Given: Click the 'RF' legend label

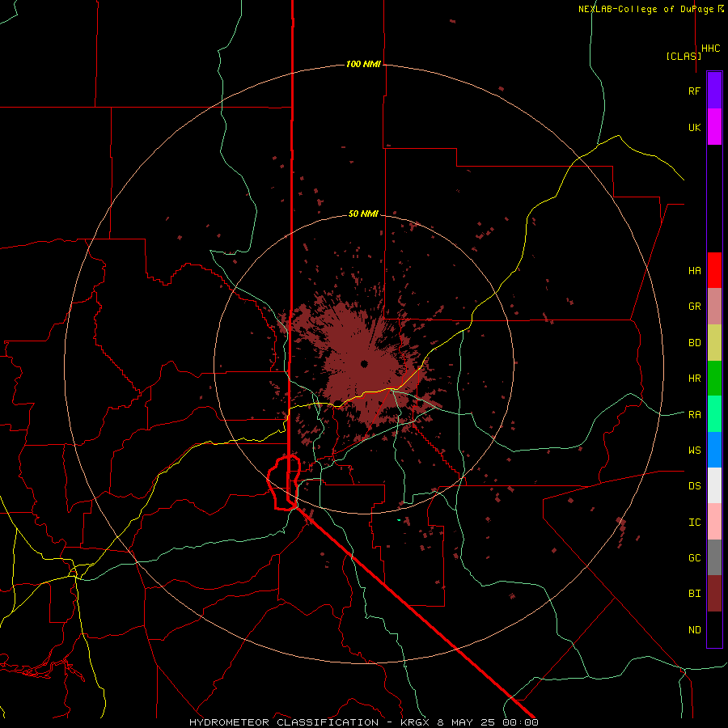Looking at the screenshot, I should coord(694,91).
